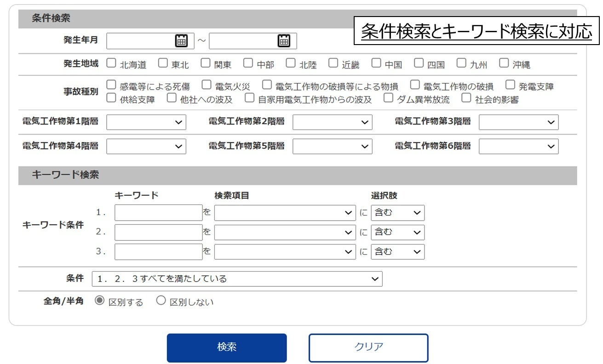Check the 北海道 region checkbox
The height and width of the screenshot is (364, 603).
coord(110,63)
